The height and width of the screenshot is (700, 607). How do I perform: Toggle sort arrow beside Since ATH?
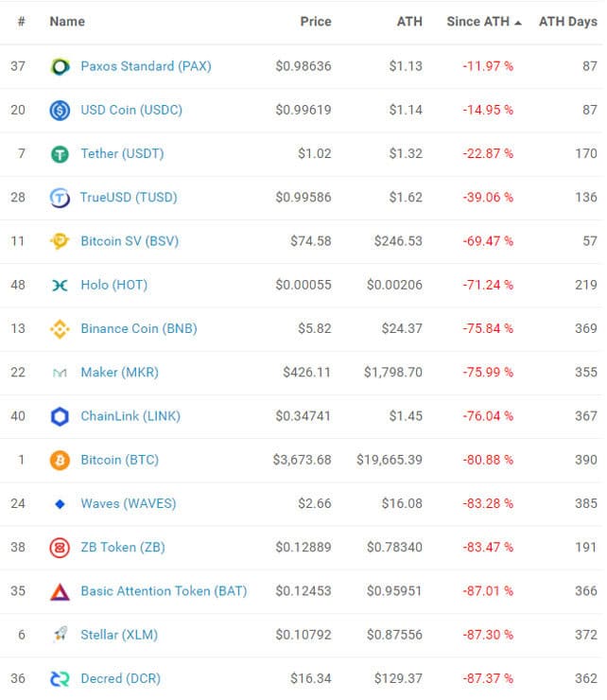[x=518, y=23]
